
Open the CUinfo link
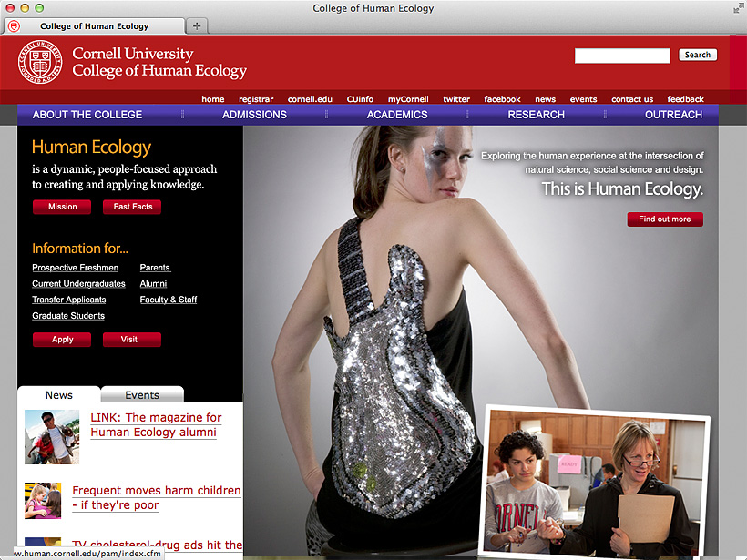360,99
